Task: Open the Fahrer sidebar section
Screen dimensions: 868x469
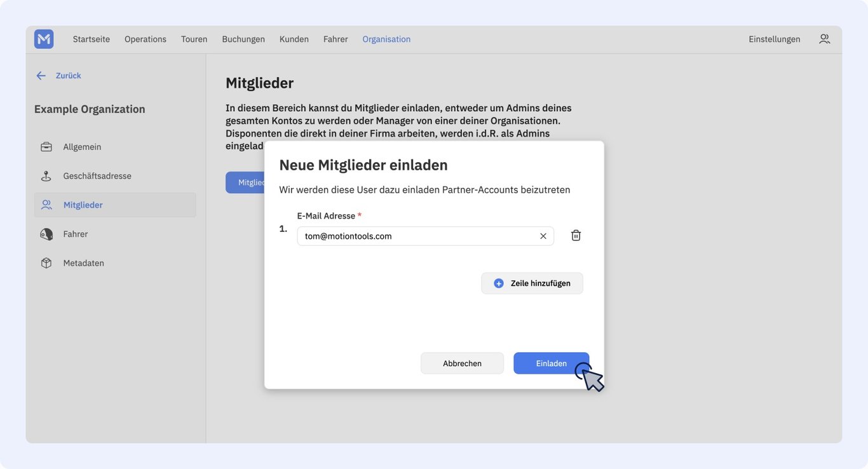Action: pos(115,234)
